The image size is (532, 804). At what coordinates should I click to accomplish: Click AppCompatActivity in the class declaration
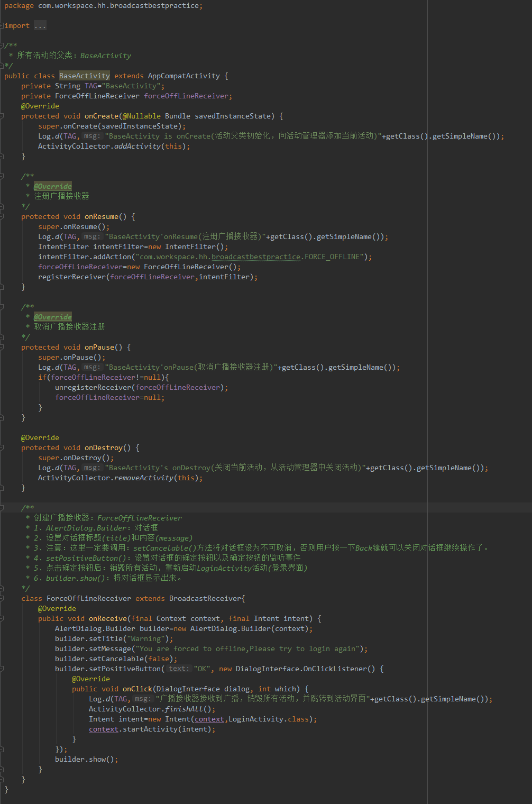coord(184,76)
